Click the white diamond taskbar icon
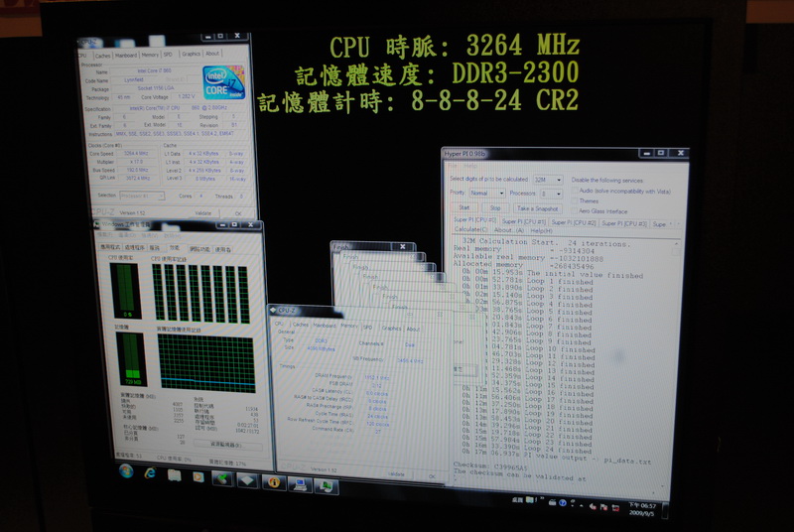The image size is (794, 532). tap(247, 480)
